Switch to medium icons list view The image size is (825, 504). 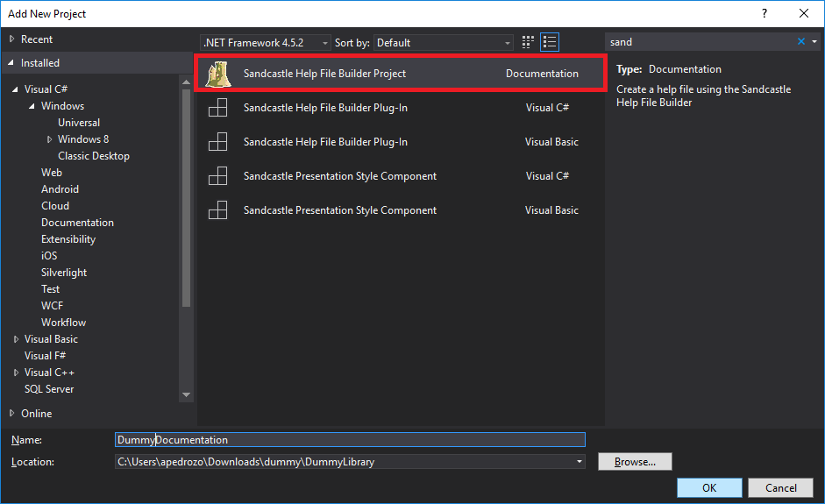tap(550, 42)
